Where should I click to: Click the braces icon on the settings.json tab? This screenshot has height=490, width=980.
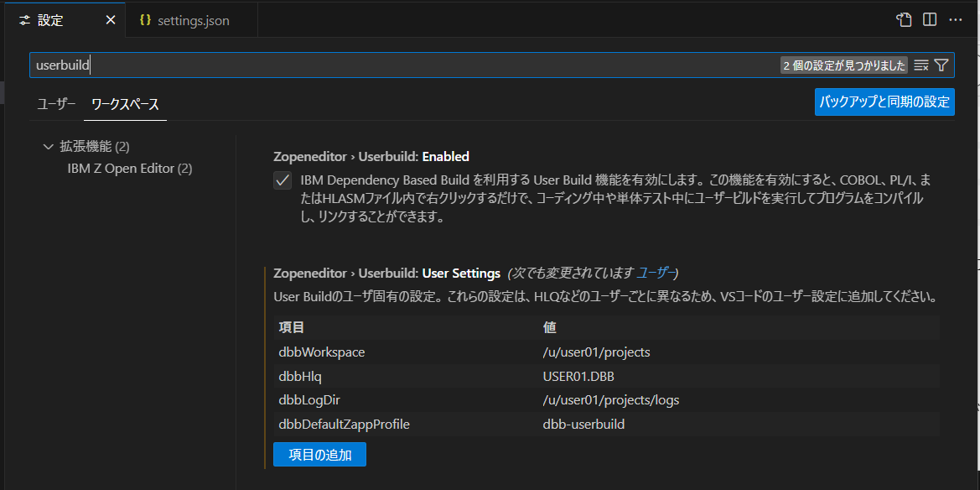point(143,19)
